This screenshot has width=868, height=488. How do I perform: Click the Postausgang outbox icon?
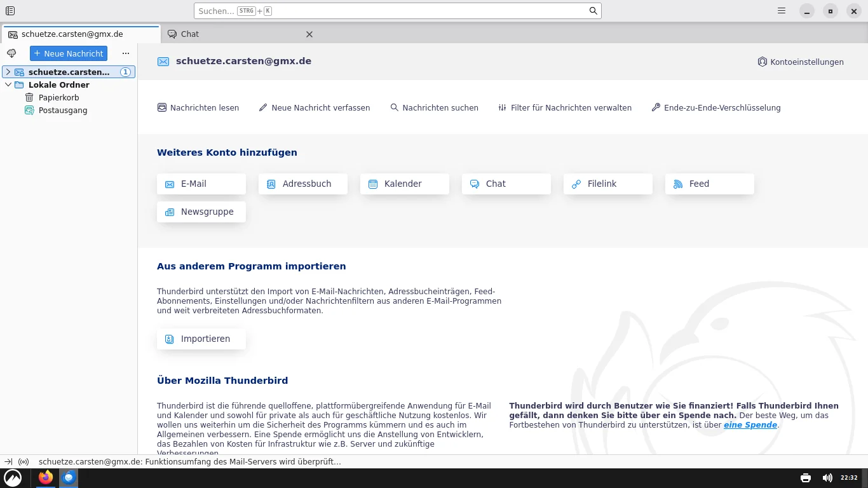click(29, 110)
